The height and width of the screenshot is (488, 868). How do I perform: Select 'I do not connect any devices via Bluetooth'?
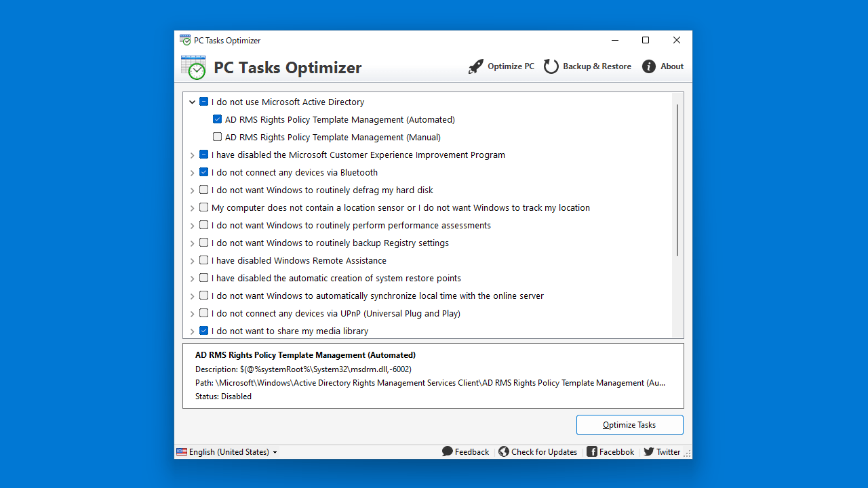(x=294, y=172)
